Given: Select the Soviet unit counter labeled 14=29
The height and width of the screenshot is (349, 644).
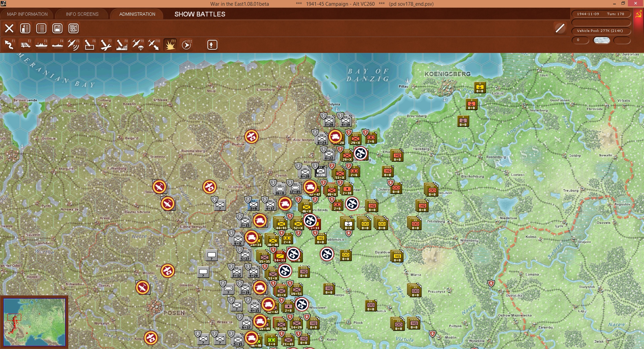Looking at the screenshot, I should click(x=297, y=323).
